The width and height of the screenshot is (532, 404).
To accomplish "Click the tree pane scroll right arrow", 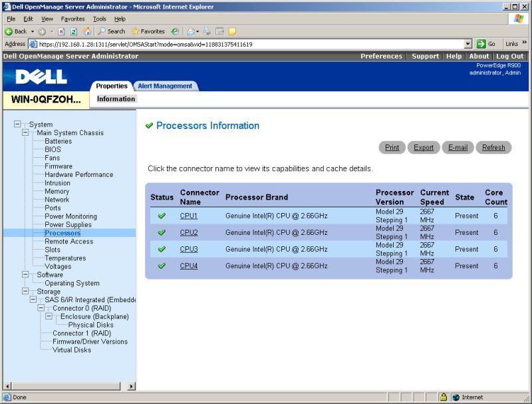I will [x=131, y=386].
